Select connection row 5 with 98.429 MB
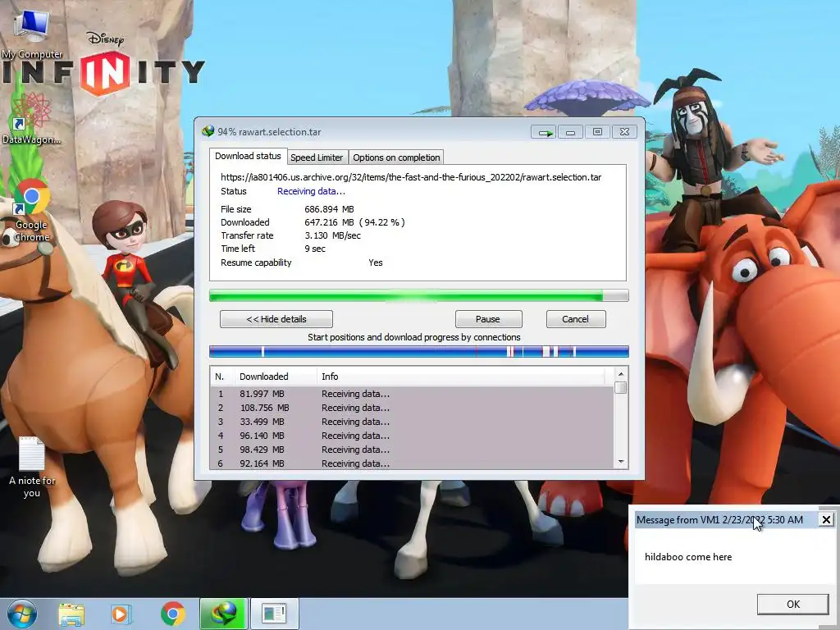This screenshot has width=840, height=630. [x=412, y=450]
